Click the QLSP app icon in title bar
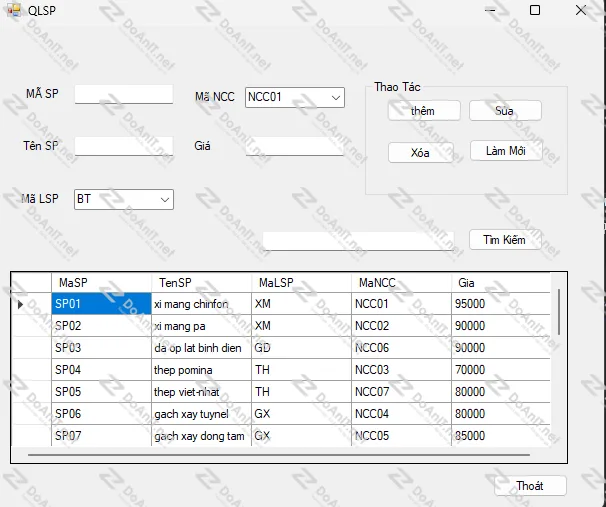The image size is (606, 507). [x=15, y=10]
